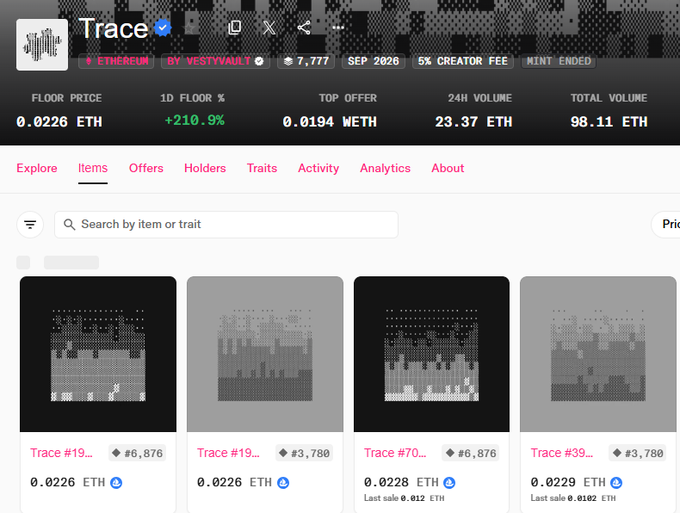This screenshot has height=513, width=680.
Task: Open the Activity tab
Action: click(318, 168)
